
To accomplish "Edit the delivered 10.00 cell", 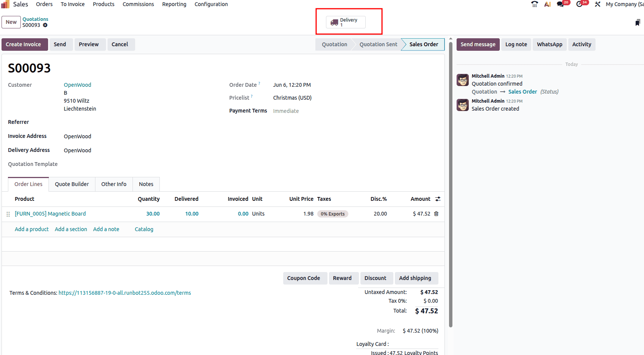I will click(x=192, y=214).
